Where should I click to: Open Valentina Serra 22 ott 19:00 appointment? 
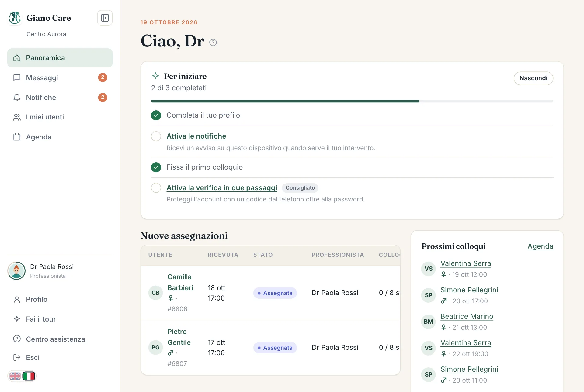point(466,343)
